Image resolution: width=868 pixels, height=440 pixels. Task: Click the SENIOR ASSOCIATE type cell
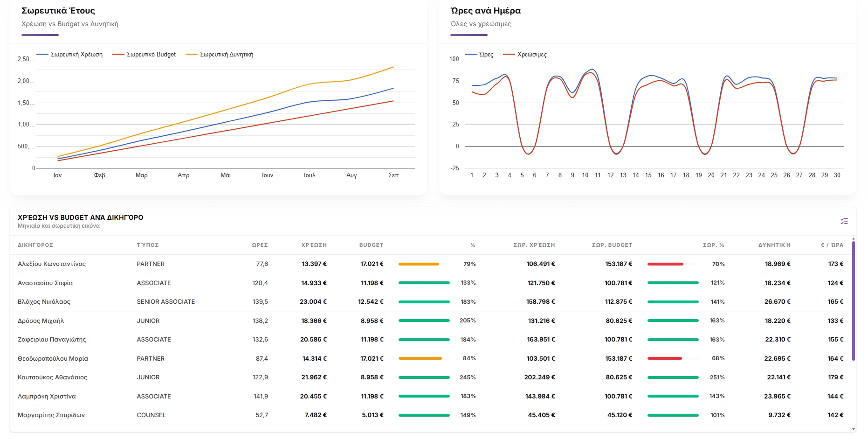pyautogui.click(x=166, y=302)
